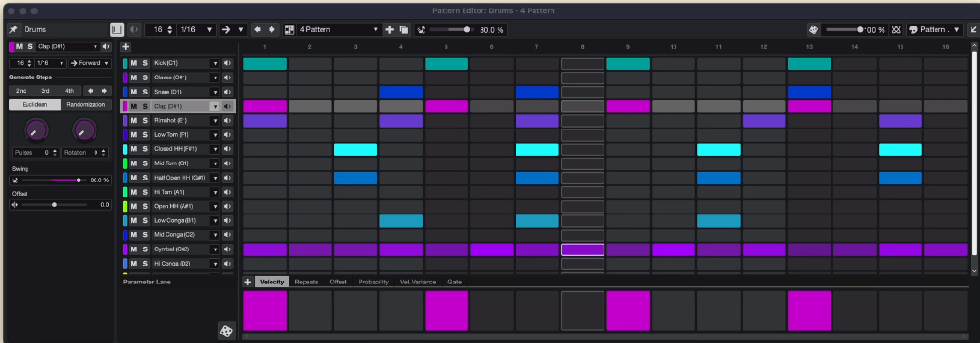The height and width of the screenshot is (343, 980).
Task: Solo the Claves (C#1) lane
Action: 145,77
